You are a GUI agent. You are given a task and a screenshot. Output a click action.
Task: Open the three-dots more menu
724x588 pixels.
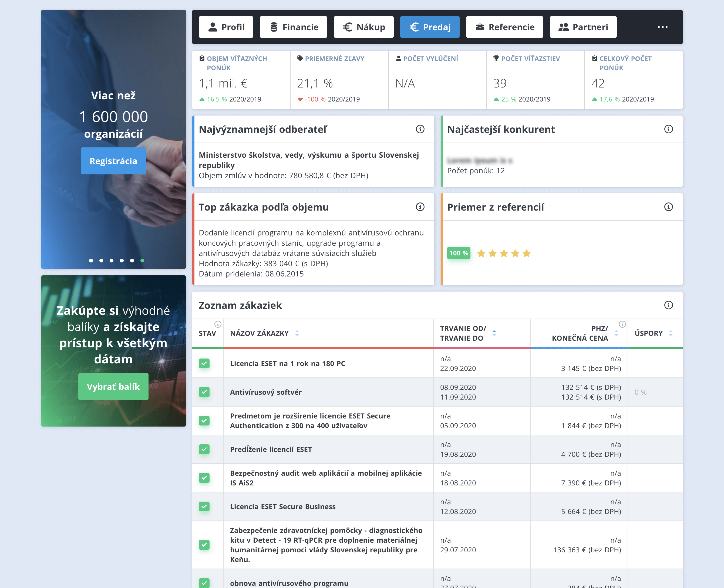[x=662, y=27]
